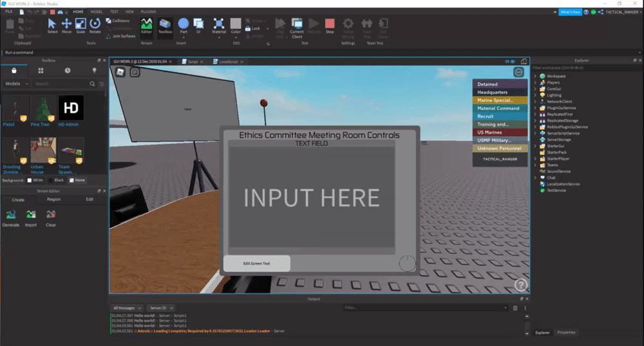This screenshot has width=644, height=346.
Task: Open the FILE menu
Action: (8, 12)
